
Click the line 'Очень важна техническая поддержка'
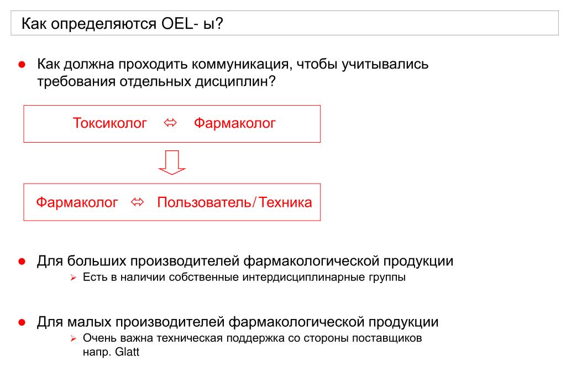click(x=252, y=338)
